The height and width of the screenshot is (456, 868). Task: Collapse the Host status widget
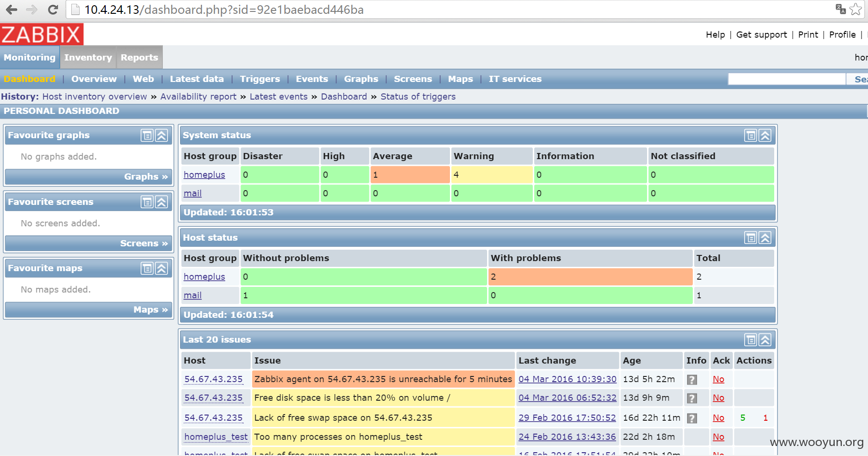point(765,238)
